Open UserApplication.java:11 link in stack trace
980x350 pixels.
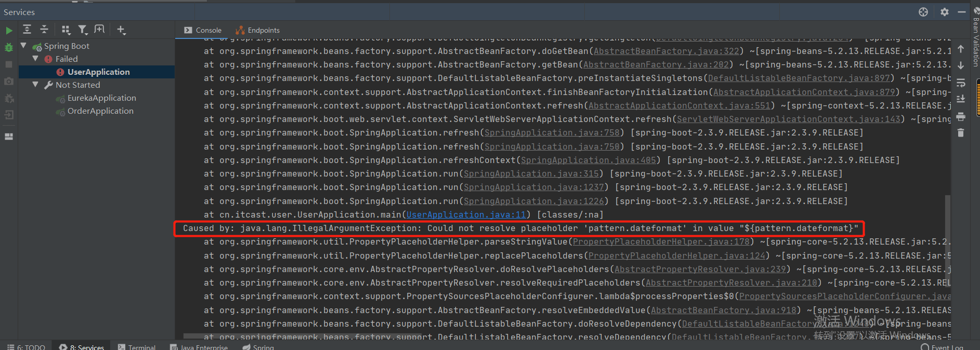pos(466,214)
